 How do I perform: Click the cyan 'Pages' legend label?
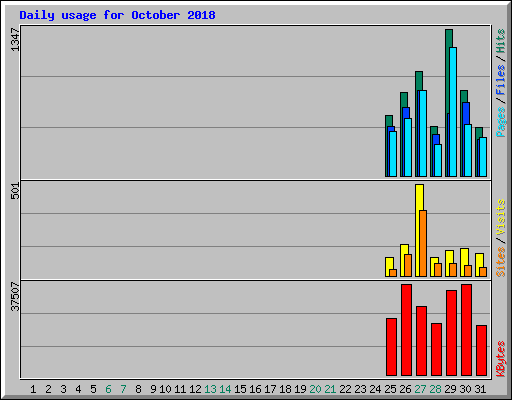click(x=501, y=122)
